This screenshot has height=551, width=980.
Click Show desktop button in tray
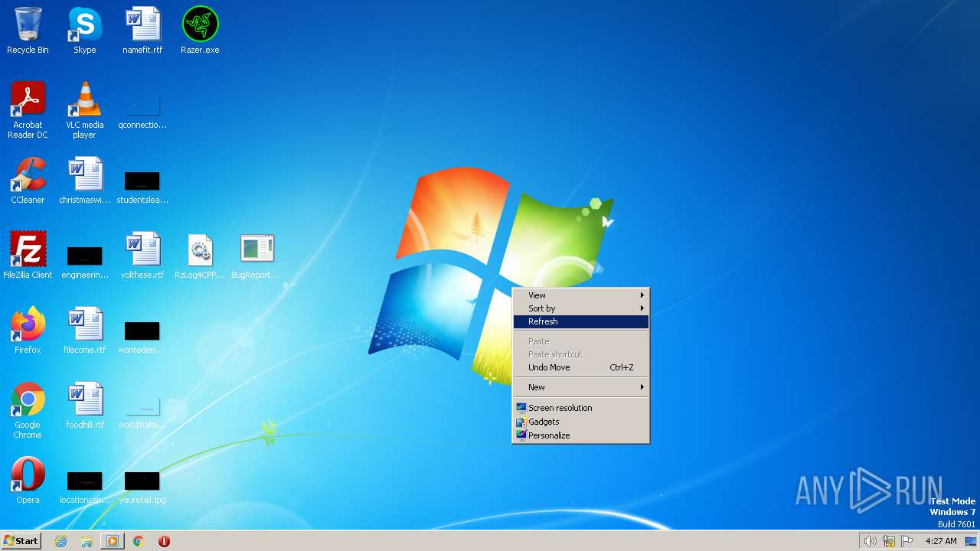972,541
